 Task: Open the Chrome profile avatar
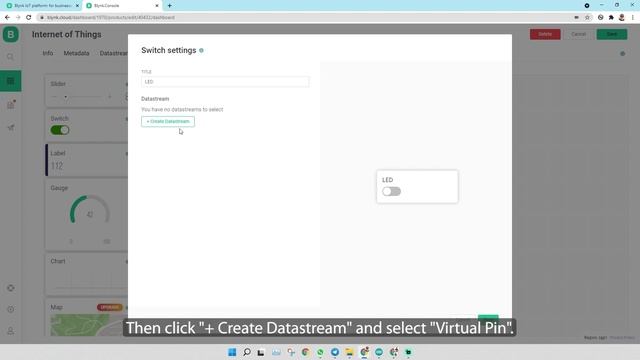(x=622, y=18)
